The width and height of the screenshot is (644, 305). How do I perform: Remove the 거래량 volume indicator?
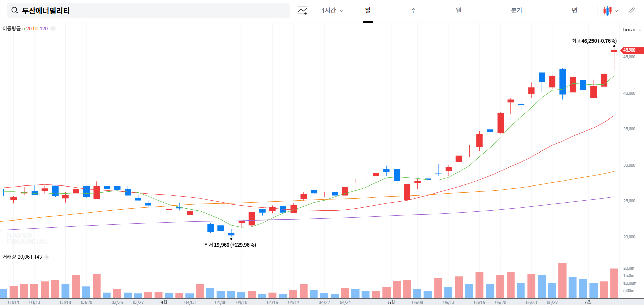click(x=47, y=257)
